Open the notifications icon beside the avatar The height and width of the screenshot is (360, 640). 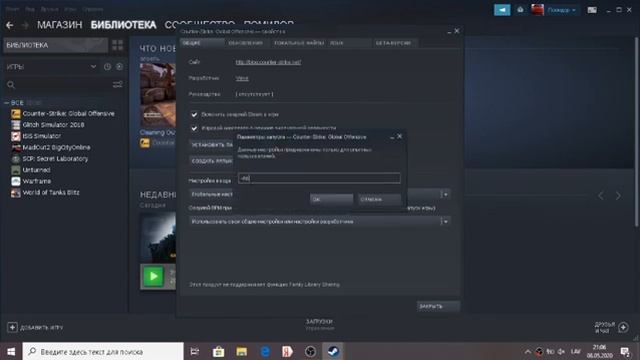point(520,10)
